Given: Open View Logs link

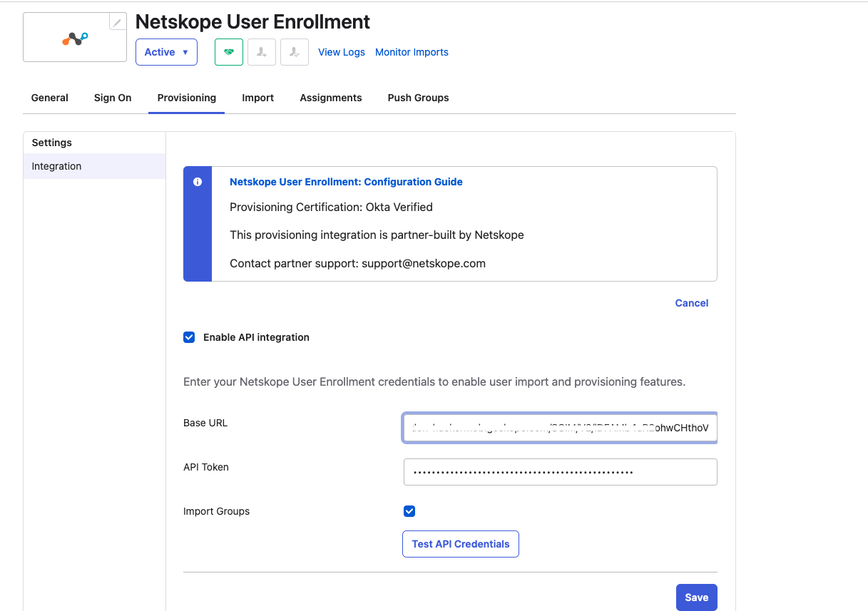Looking at the screenshot, I should click(342, 52).
